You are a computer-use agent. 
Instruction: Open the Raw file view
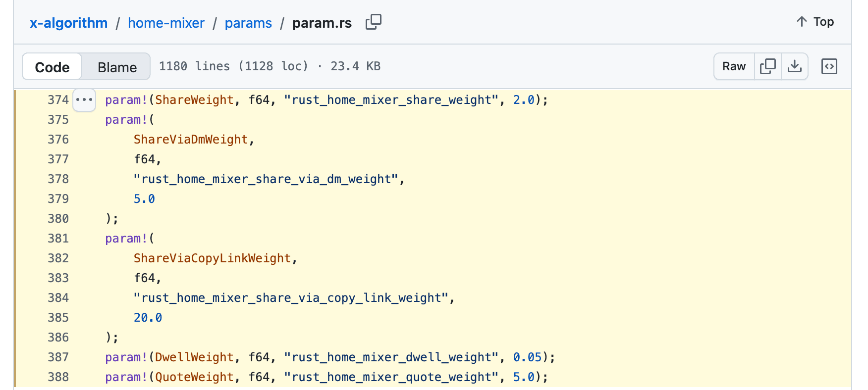click(x=734, y=66)
